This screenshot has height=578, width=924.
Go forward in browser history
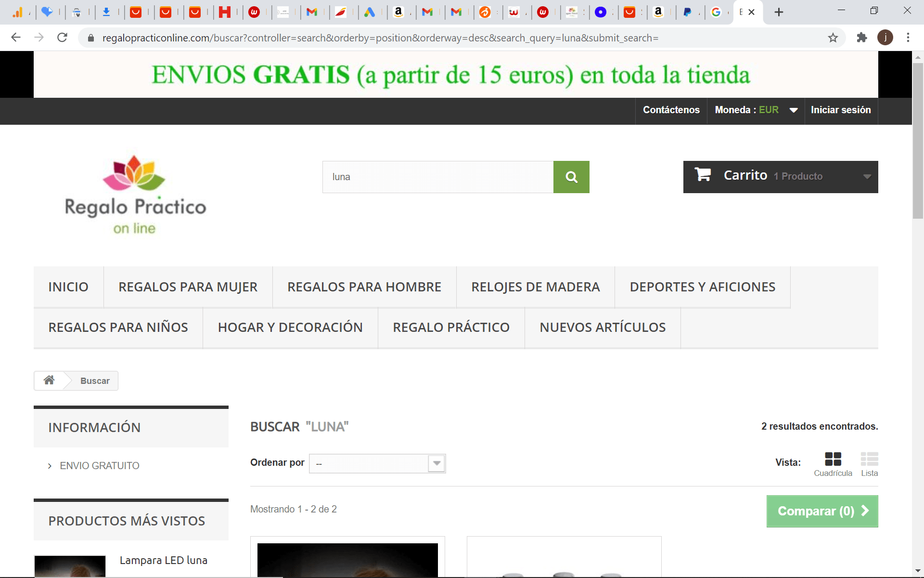pos(39,38)
